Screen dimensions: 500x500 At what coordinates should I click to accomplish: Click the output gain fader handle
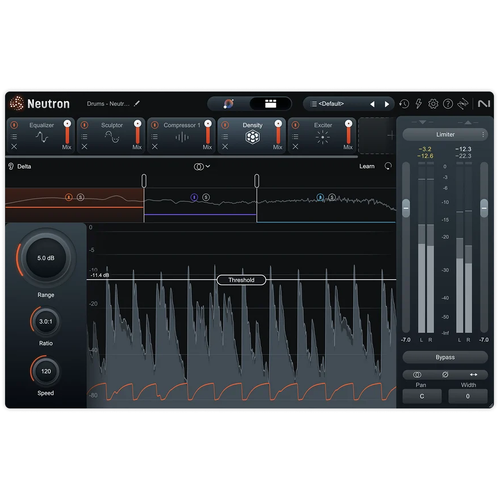484,208
